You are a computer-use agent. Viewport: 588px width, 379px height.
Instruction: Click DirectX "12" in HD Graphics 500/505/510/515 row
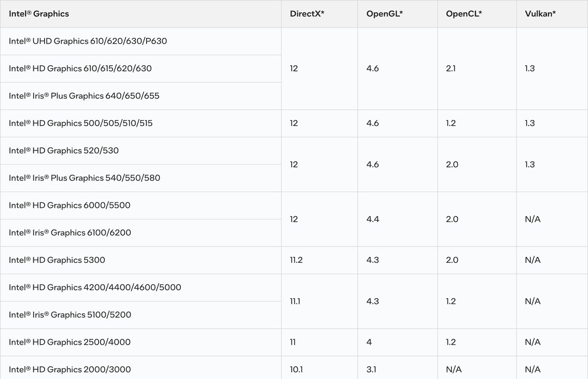tap(294, 124)
